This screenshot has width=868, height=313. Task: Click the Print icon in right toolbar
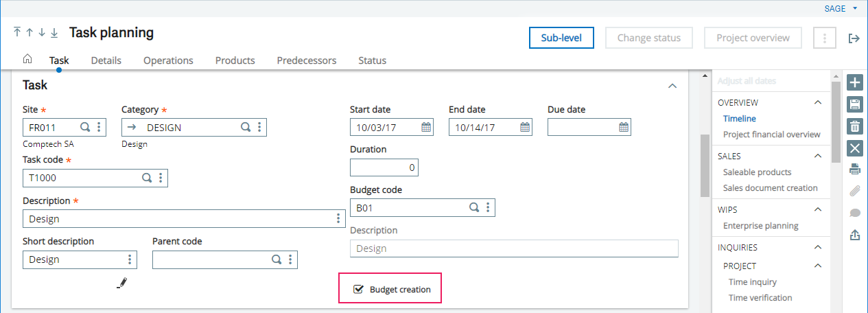[854, 170]
